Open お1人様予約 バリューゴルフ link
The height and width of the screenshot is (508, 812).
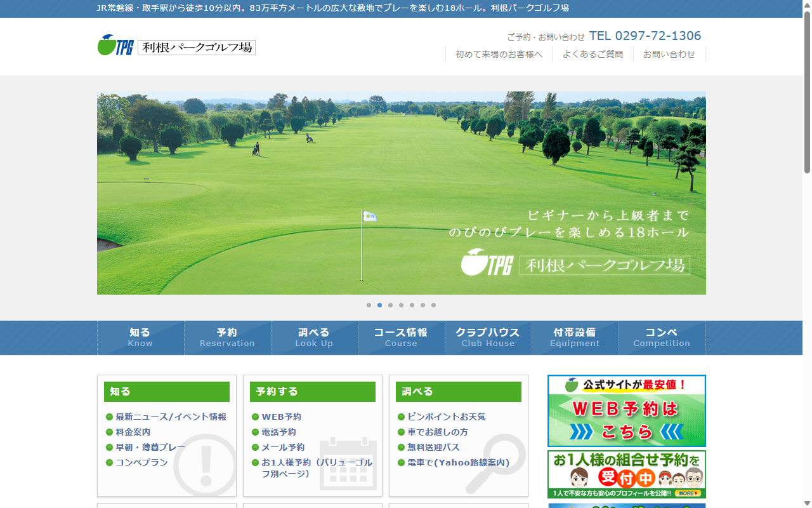click(317, 468)
